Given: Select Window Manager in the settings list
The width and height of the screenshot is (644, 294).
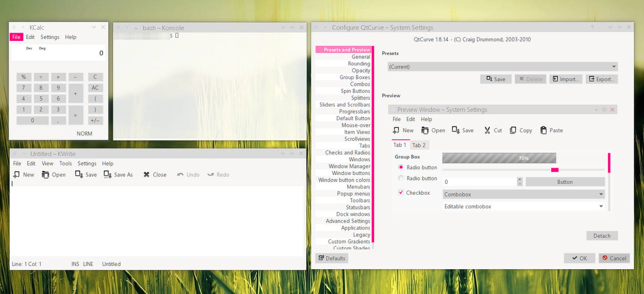Looking at the screenshot, I should click(350, 166).
